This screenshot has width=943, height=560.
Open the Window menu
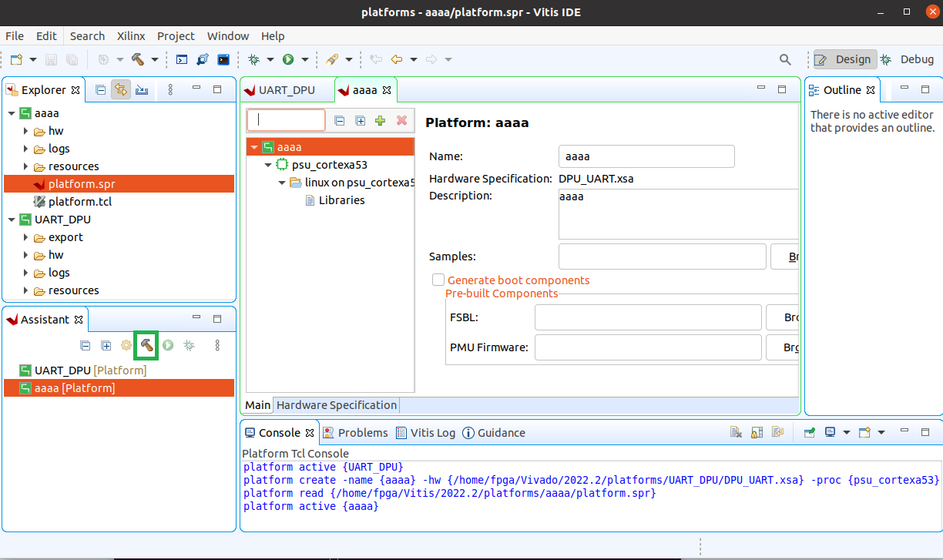tap(228, 36)
